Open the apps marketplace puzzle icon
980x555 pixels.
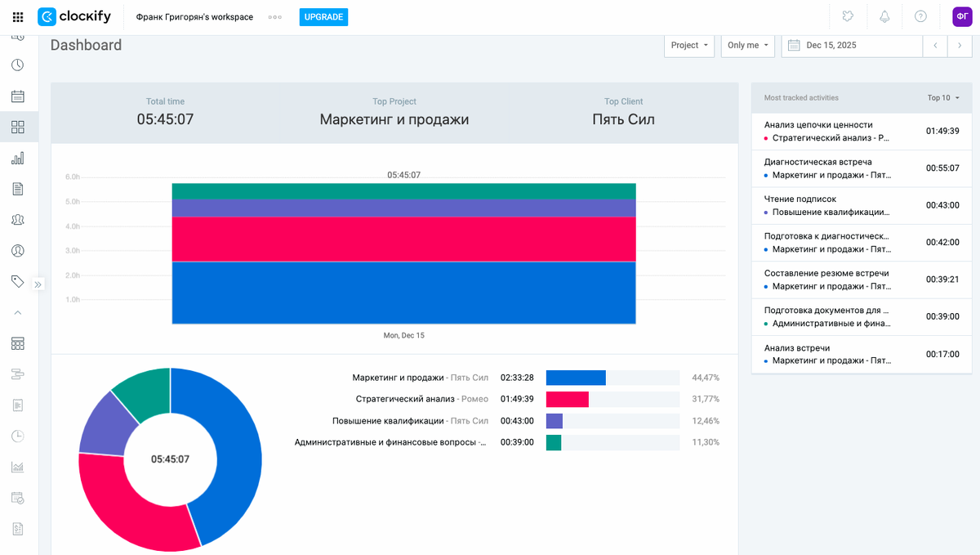(849, 16)
